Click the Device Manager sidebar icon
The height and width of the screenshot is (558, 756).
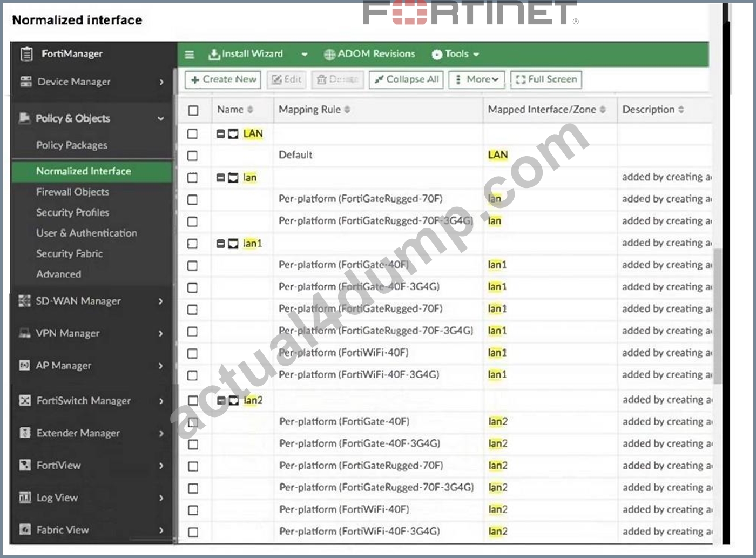click(x=25, y=82)
